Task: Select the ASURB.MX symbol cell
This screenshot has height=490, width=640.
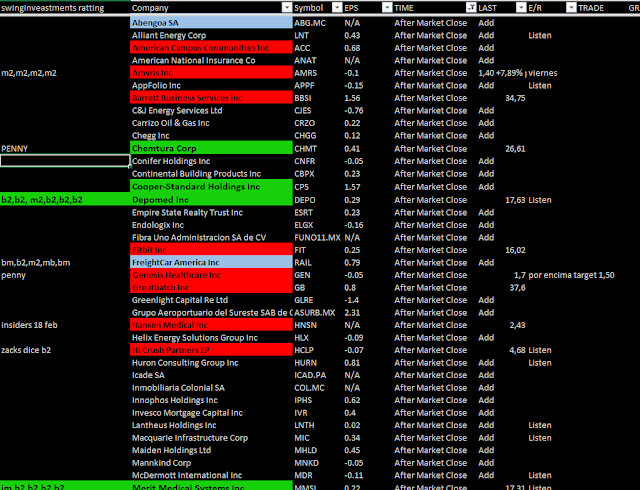Action: pos(318,313)
